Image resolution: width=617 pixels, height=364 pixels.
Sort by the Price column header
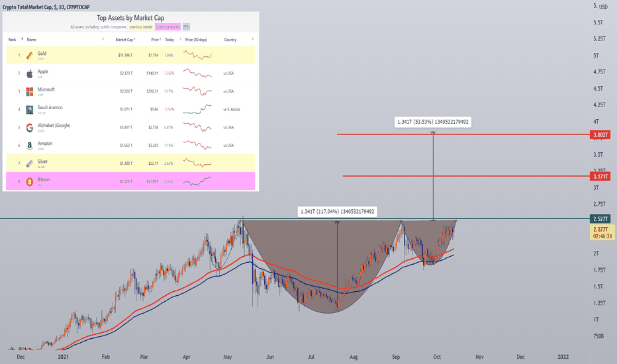[155, 40]
